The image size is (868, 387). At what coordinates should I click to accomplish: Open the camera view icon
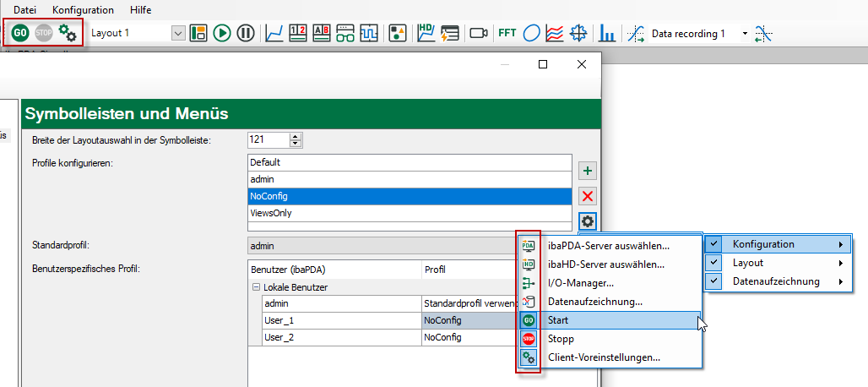(479, 34)
